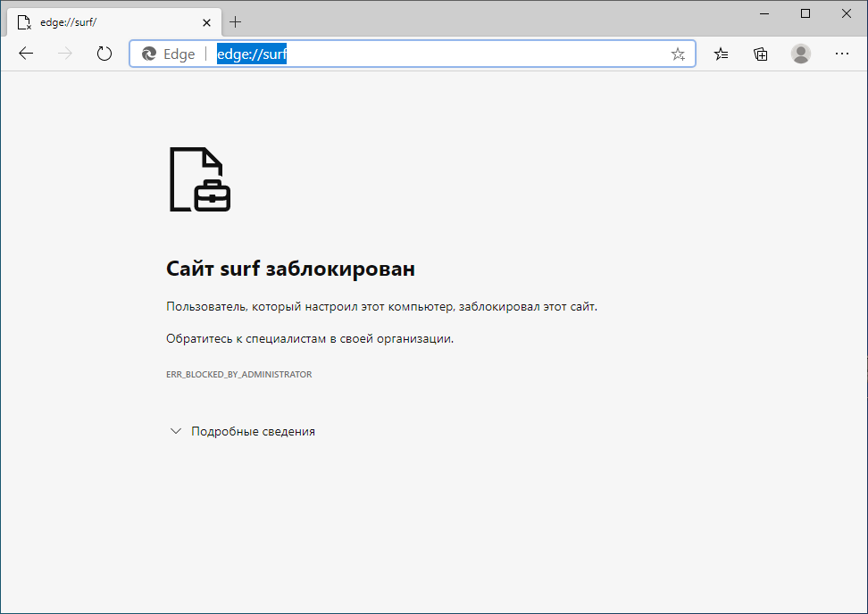Go back to the previous page
Screen dimensions: 868x614
(x=26, y=54)
